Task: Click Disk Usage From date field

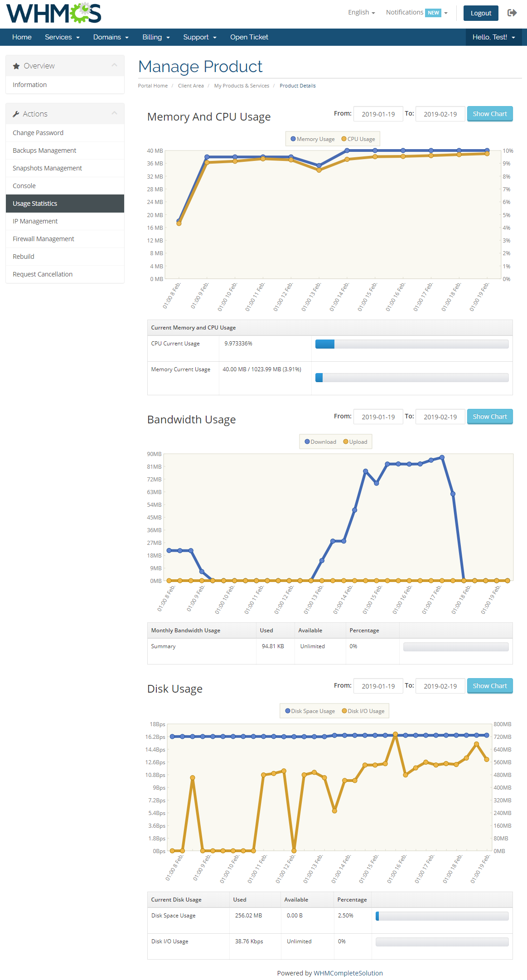Action: coord(378,686)
